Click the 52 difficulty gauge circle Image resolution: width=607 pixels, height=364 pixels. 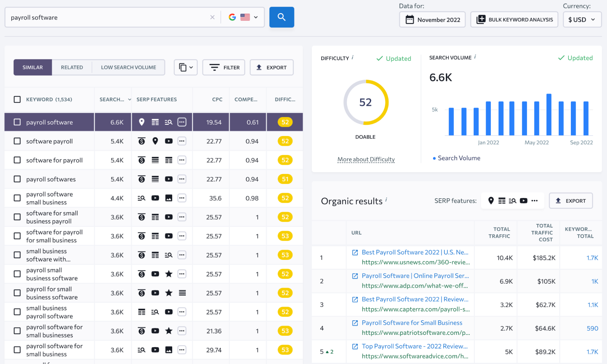(366, 102)
